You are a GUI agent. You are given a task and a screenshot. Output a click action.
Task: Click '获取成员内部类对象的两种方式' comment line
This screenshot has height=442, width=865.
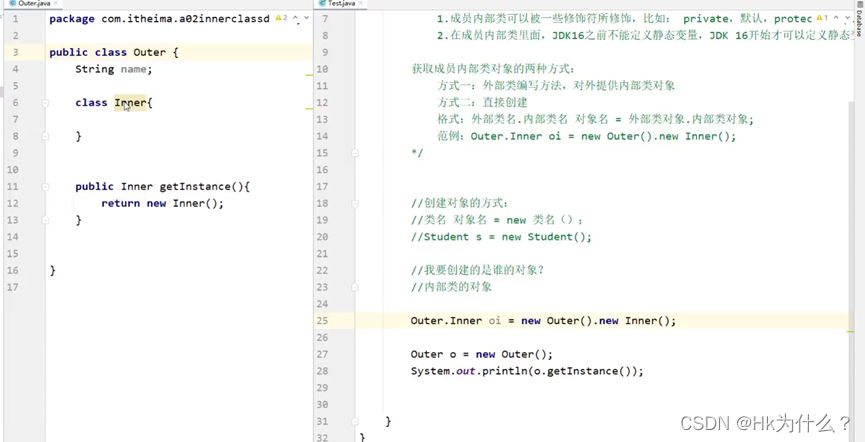click(x=494, y=69)
